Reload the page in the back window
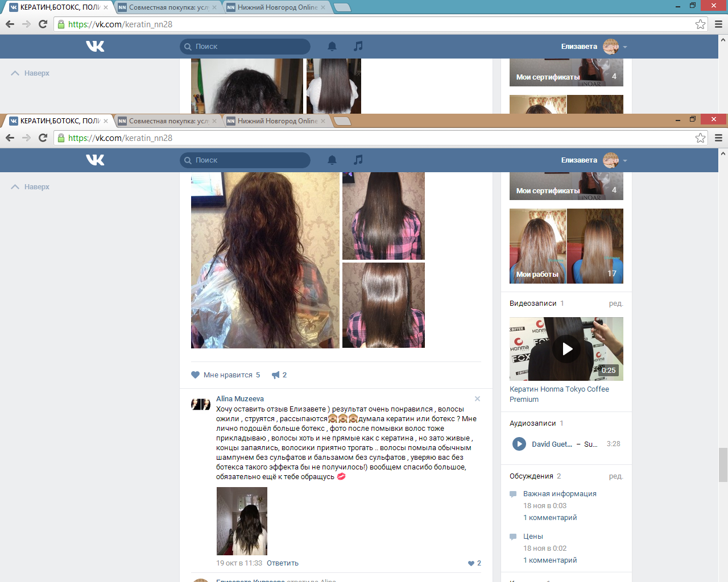Screen dimensions: 728x582 [x=43, y=24]
